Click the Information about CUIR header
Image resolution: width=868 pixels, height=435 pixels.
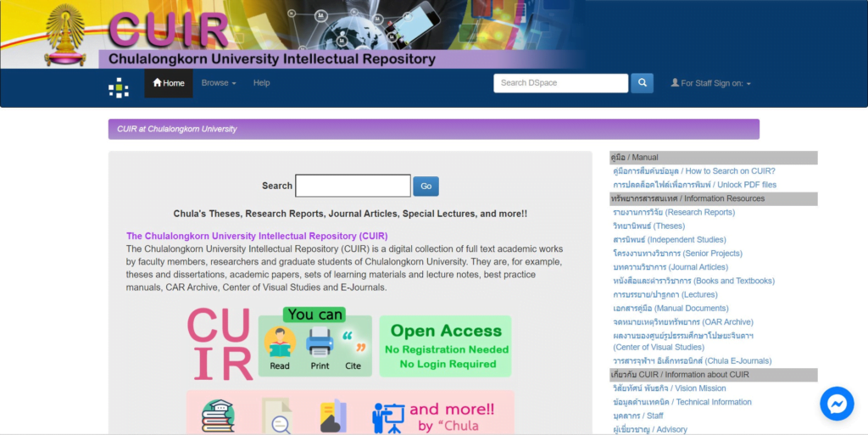tap(713, 375)
